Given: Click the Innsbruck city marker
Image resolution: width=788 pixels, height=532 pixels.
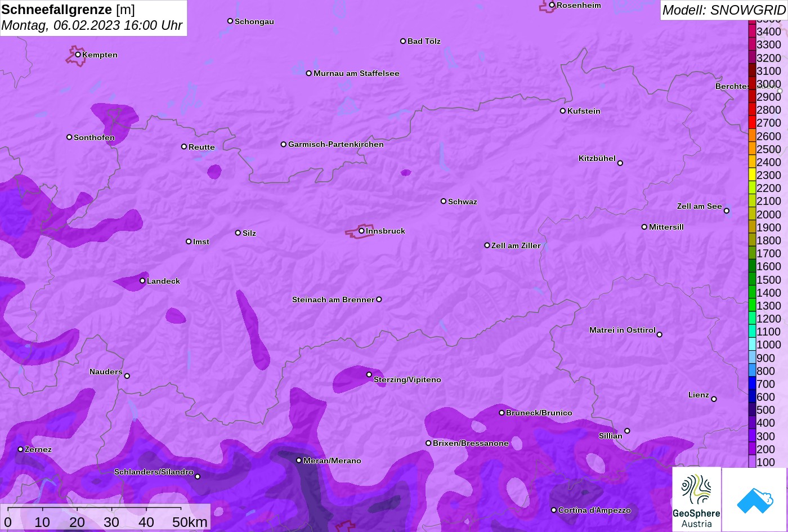Looking at the screenshot, I should 361,231.
